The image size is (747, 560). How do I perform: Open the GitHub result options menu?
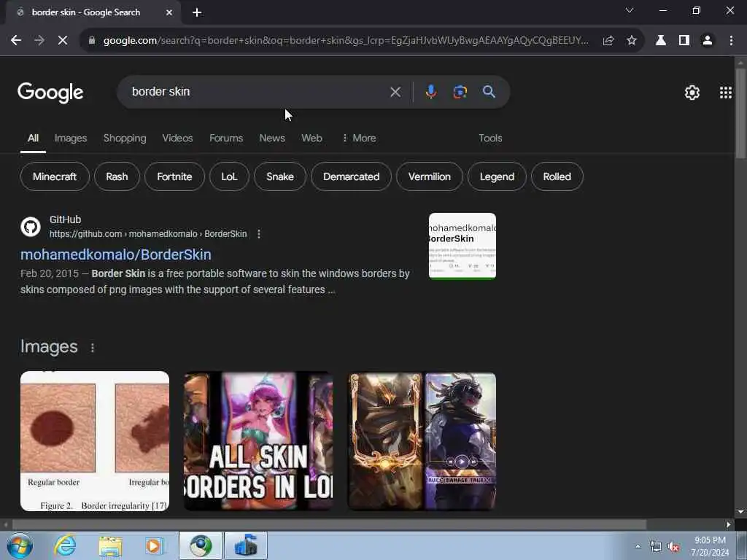tap(259, 234)
